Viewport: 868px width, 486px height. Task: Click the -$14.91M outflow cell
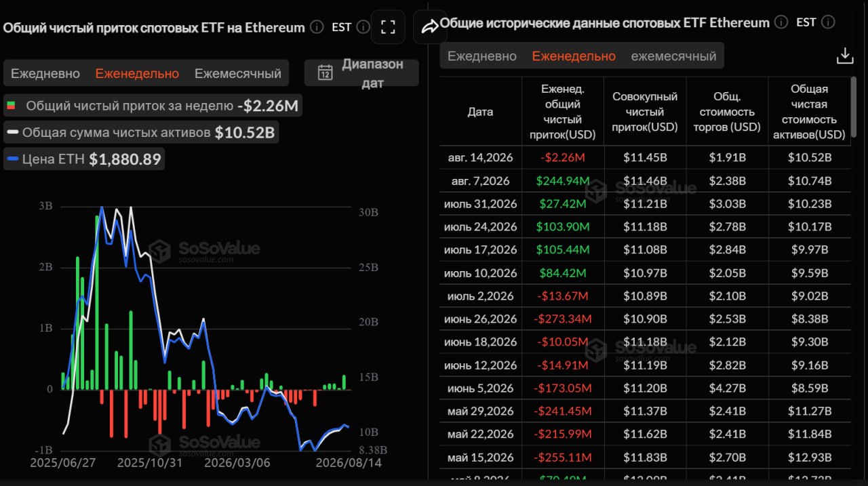coord(563,365)
